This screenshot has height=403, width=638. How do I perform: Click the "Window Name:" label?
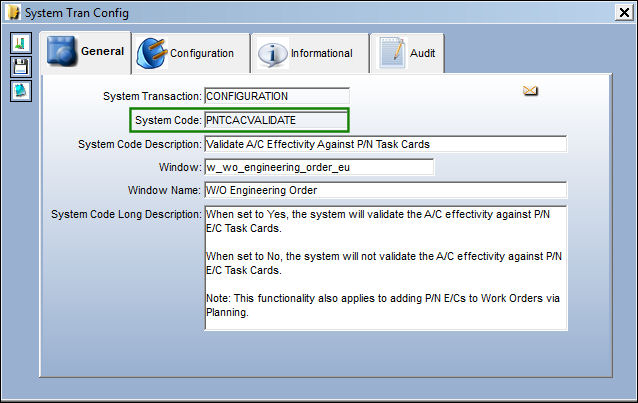(164, 190)
